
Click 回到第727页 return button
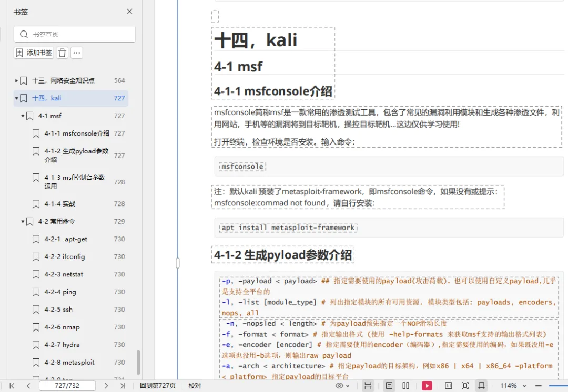pyautogui.click(x=158, y=386)
